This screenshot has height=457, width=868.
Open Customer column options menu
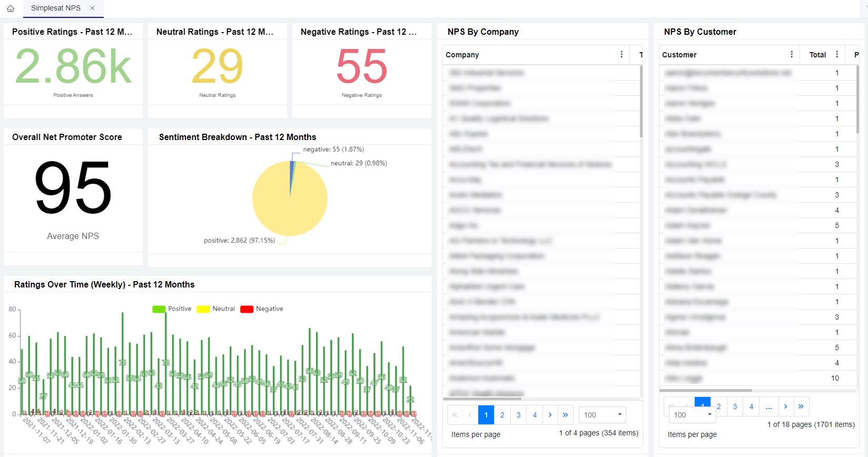click(x=792, y=55)
